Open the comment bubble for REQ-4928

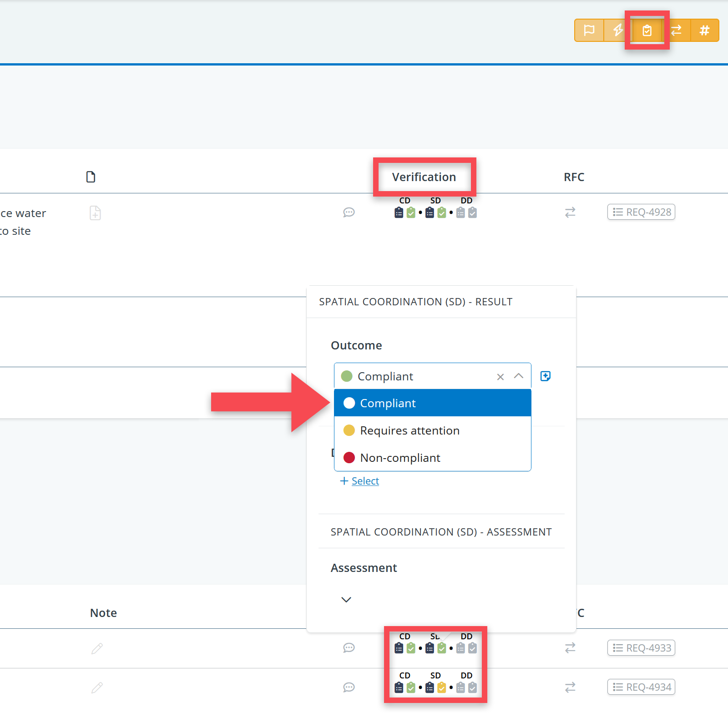click(x=349, y=212)
